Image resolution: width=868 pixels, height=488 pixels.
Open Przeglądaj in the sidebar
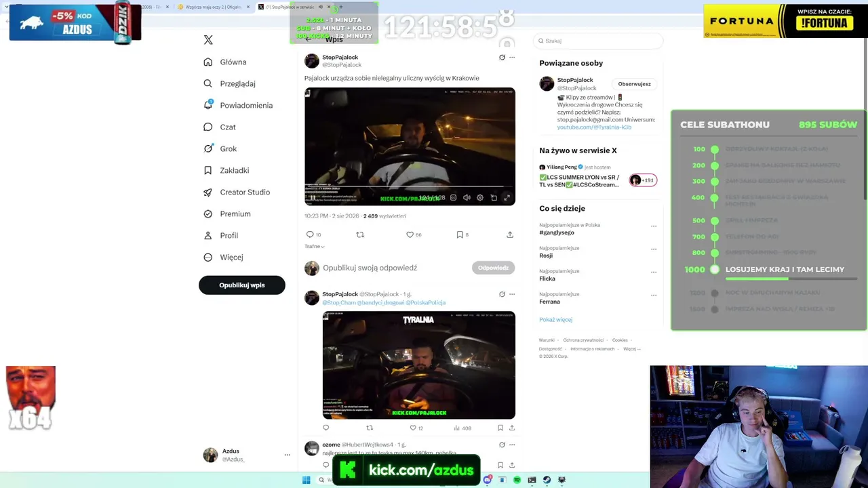pos(229,83)
